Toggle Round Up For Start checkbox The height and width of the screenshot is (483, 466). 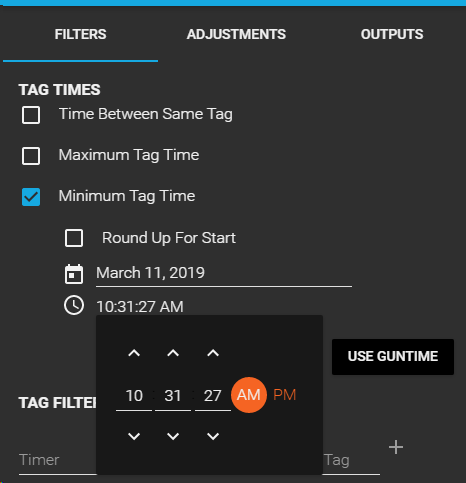[x=74, y=238]
